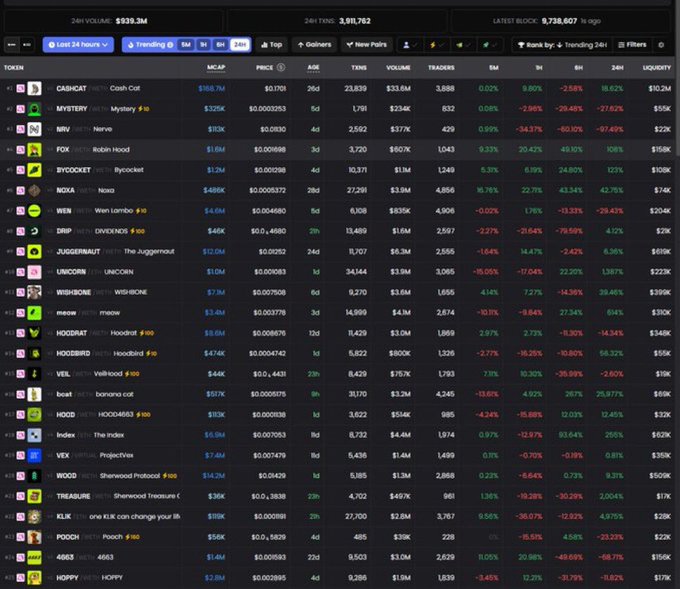Click the JUGGERNAUT token logo
Screen dimensions: 680x589
[x=34, y=252]
